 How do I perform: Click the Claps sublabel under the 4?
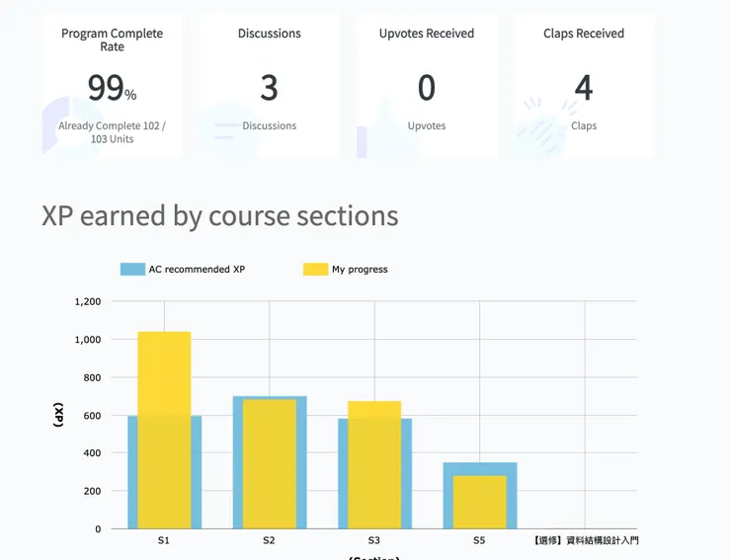pos(584,125)
